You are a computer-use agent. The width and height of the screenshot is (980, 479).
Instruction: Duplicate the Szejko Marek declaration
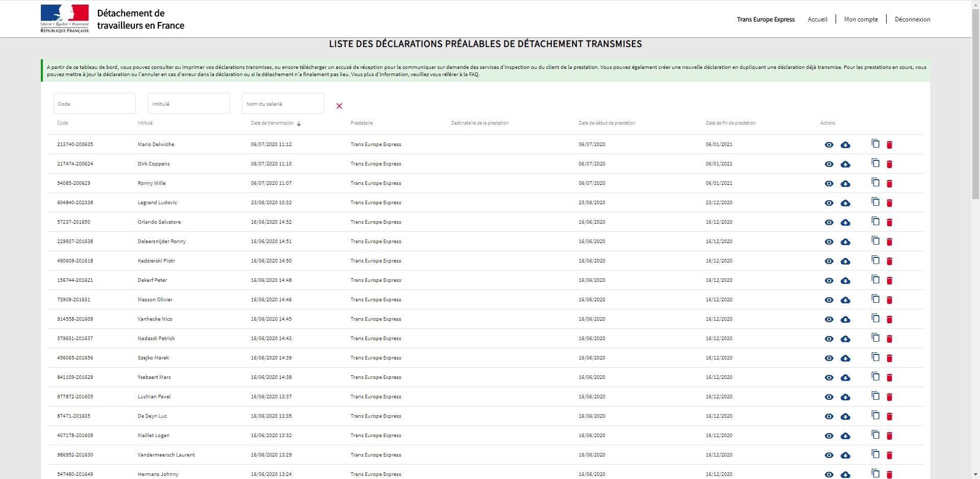point(875,357)
